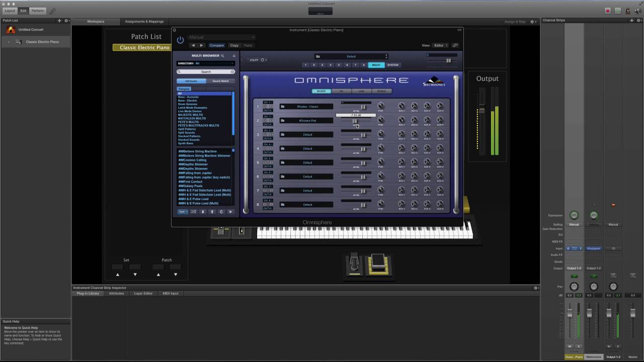The image size is (644, 362).
Task: Select 'Drum Grooves' category
Action: [x=188, y=104]
